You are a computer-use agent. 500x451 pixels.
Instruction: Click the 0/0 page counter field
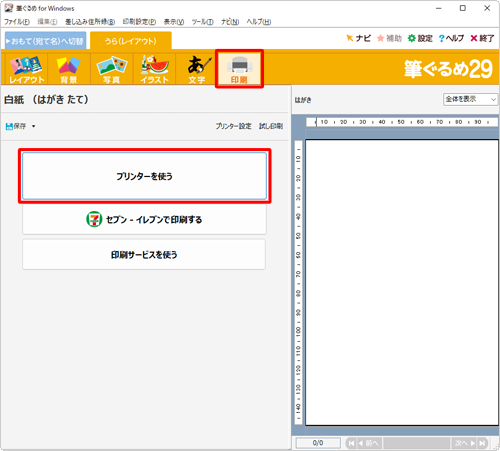tap(318, 443)
